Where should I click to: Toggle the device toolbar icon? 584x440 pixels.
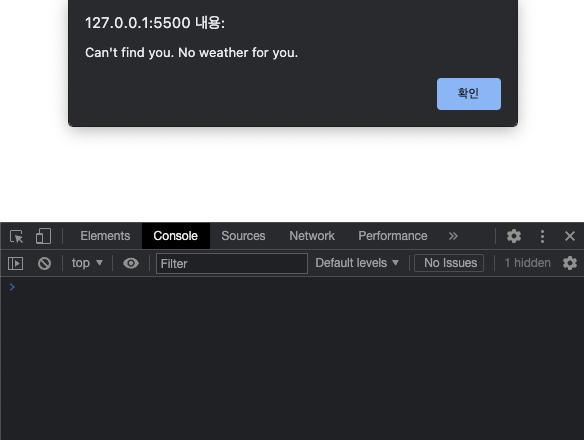click(43, 236)
